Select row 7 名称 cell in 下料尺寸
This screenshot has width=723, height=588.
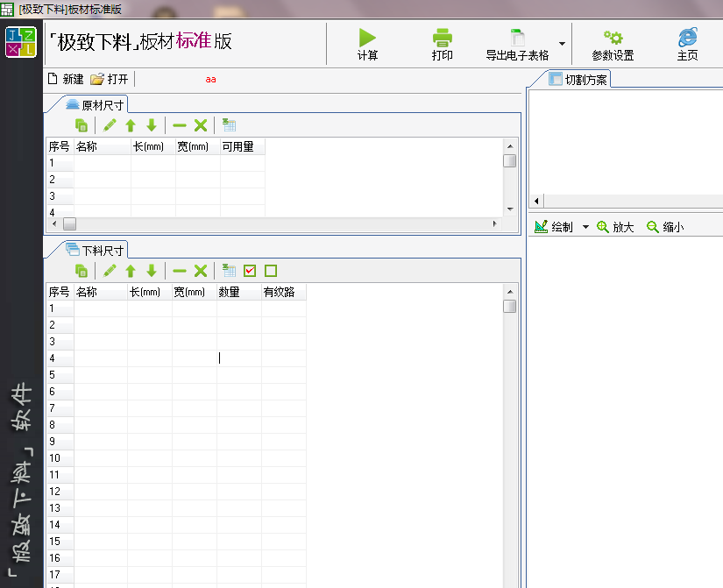[101, 408]
